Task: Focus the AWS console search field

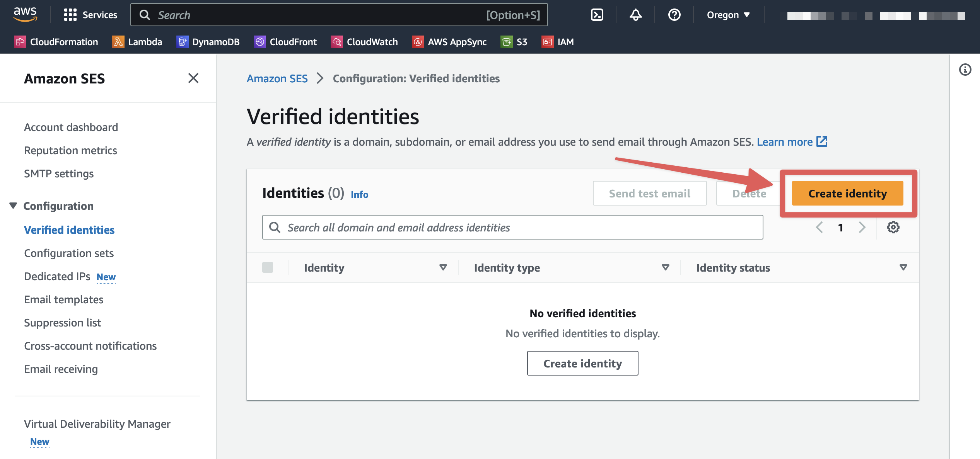Action: tap(339, 15)
